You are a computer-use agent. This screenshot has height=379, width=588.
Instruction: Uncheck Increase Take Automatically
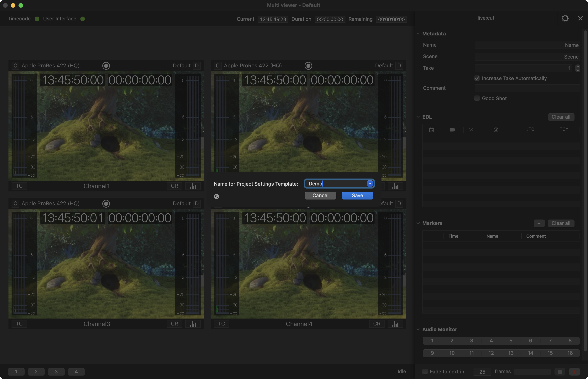point(477,79)
